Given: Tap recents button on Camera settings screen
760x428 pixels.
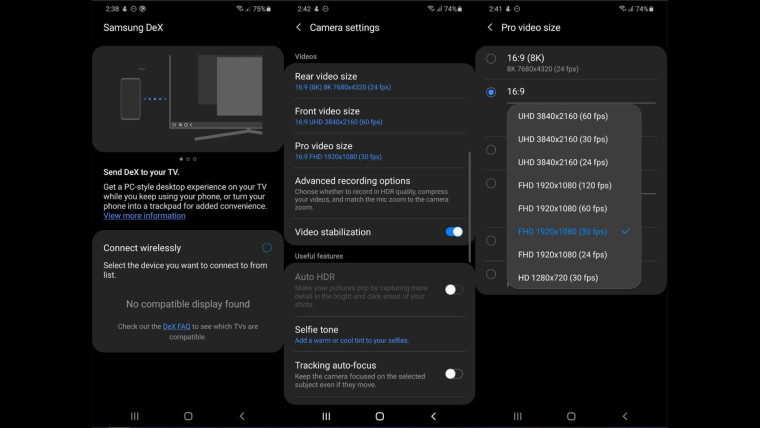Looking at the screenshot, I should (326, 416).
